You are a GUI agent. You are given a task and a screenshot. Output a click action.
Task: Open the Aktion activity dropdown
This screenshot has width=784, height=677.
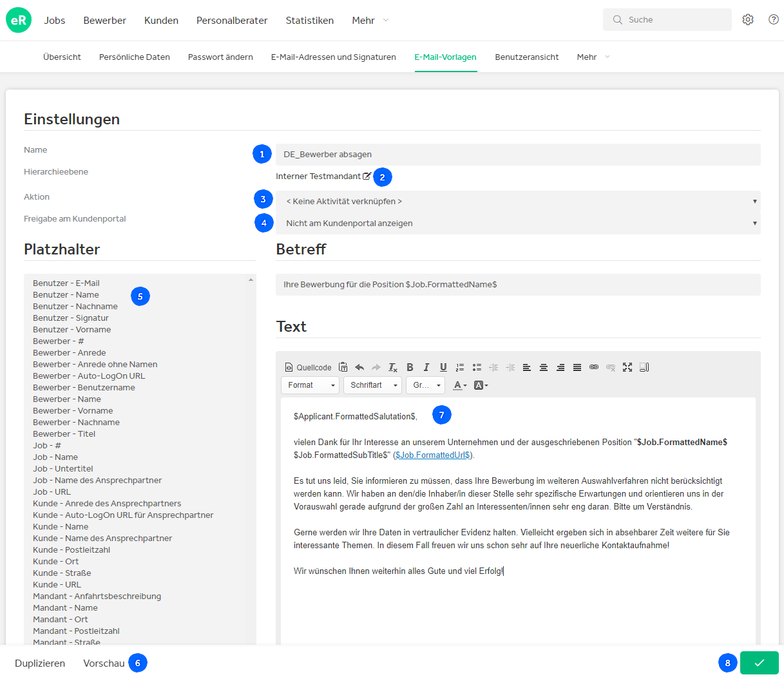[x=518, y=202]
